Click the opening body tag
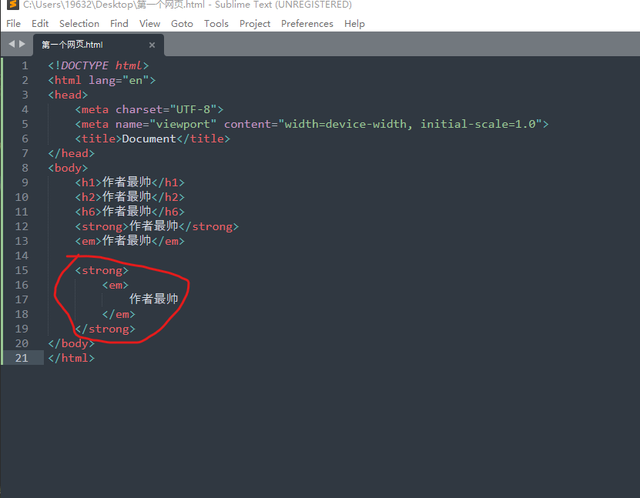Image resolution: width=640 pixels, height=498 pixels. click(68, 168)
